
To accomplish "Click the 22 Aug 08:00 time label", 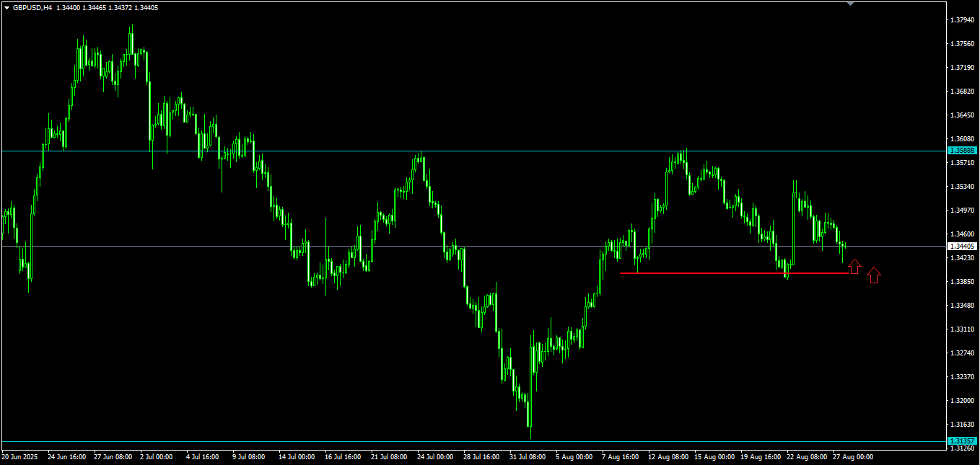I will (806, 457).
